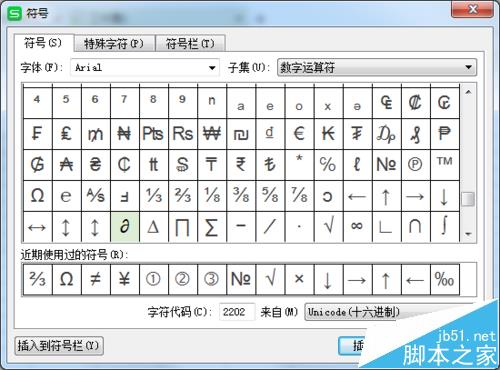Choose the Pts peseta symbol
This screenshot has height=370, width=500.
point(154,134)
